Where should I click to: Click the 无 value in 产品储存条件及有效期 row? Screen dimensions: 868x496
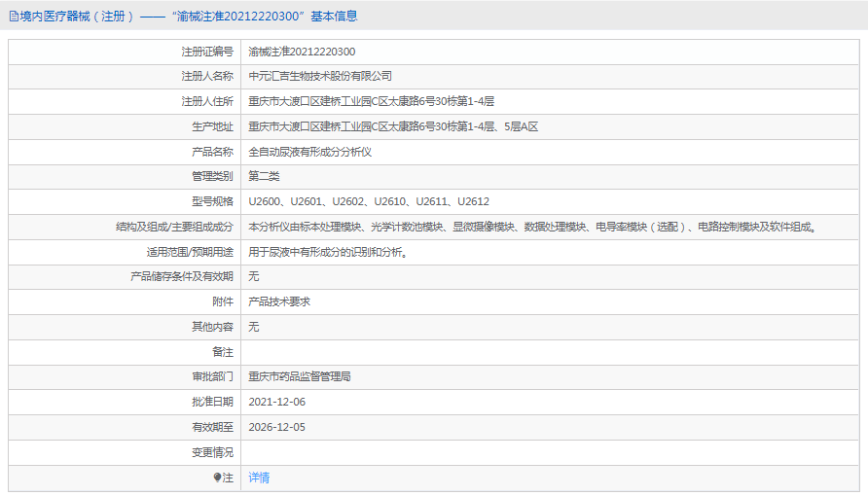point(254,276)
